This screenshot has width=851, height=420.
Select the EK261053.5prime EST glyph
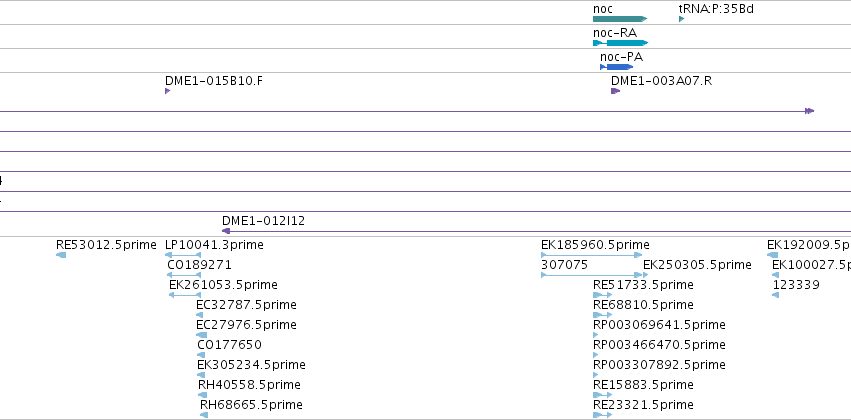tap(185, 295)
